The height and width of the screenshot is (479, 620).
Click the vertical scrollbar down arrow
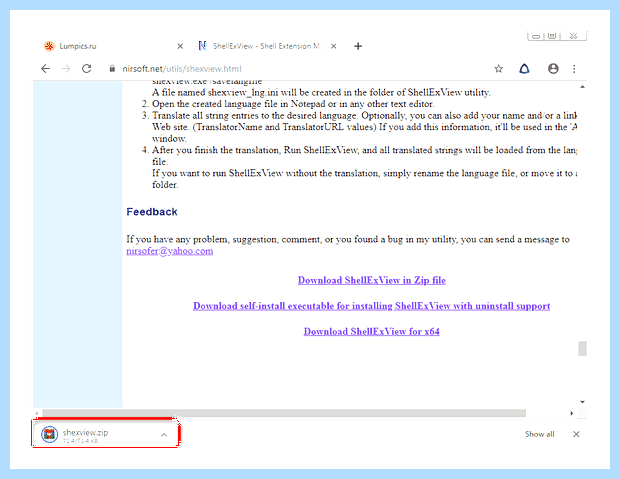point(582,402)
